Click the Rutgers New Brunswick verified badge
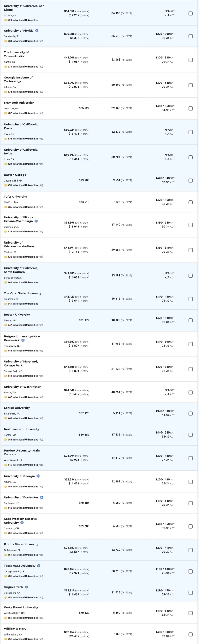Image resolution: width=199 pixels, height=644 pixels. tap(23, 340)
